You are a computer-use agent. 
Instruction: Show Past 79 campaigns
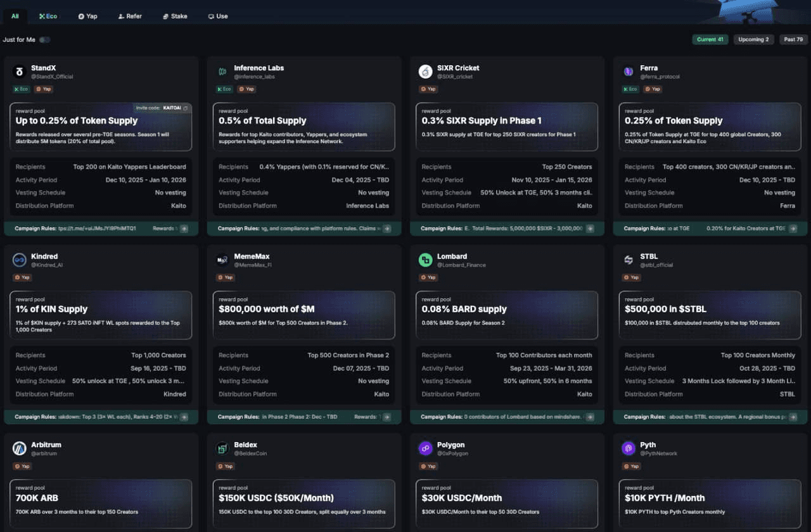pos(794,39)
